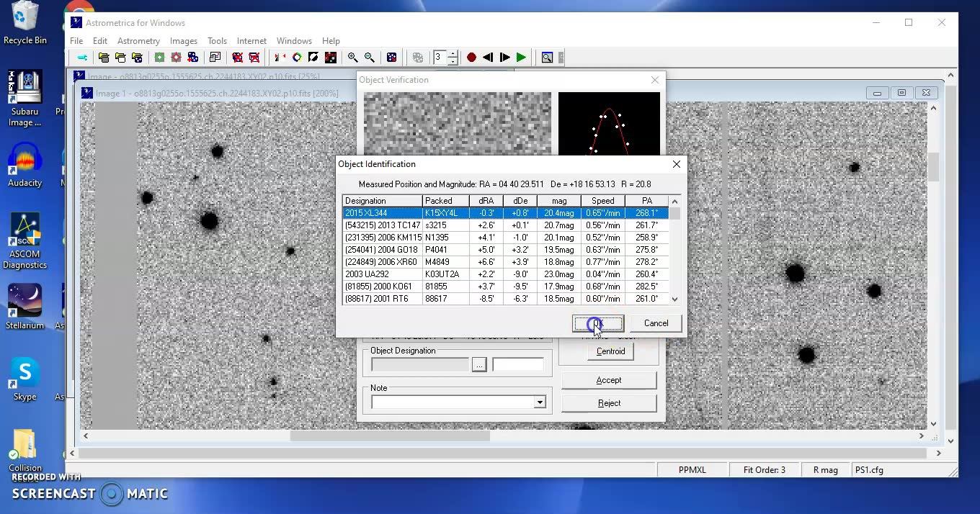The width and height of the screenshot is (980, 514).
Task: View the MPC report file icon
Action: click(215, 58)
